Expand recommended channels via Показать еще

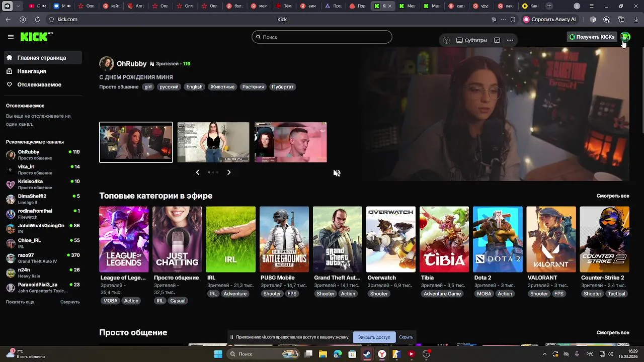tap(20, 302)
